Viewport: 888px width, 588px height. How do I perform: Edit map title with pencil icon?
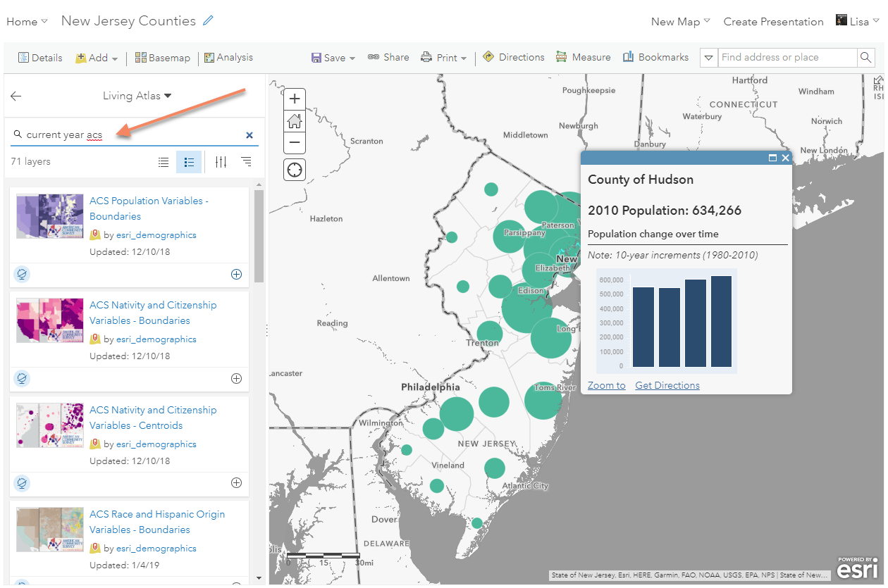208,21
